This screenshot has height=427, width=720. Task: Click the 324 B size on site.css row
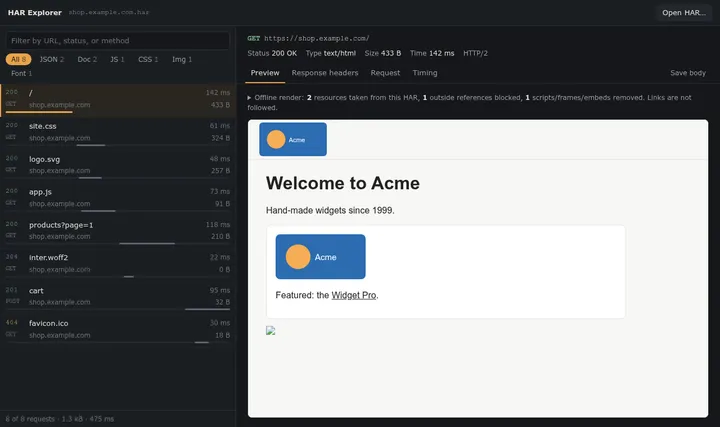[x=220, y=138]
